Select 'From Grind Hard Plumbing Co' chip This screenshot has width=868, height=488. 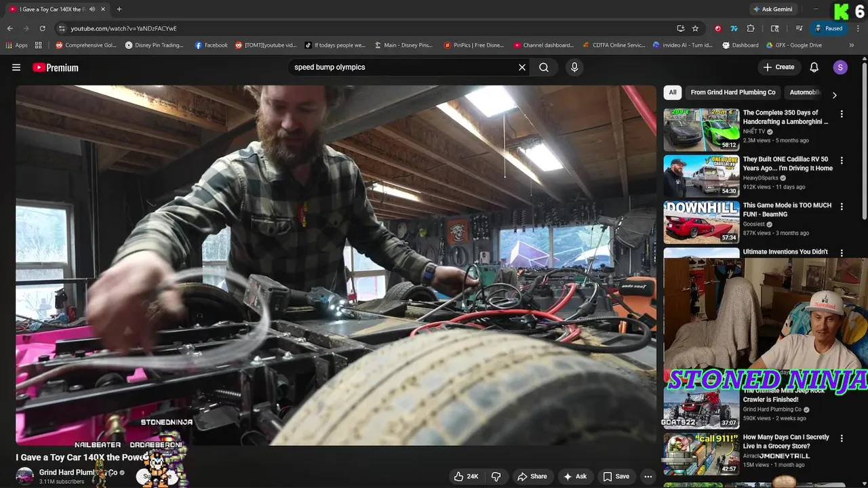(x=733, y=92)
